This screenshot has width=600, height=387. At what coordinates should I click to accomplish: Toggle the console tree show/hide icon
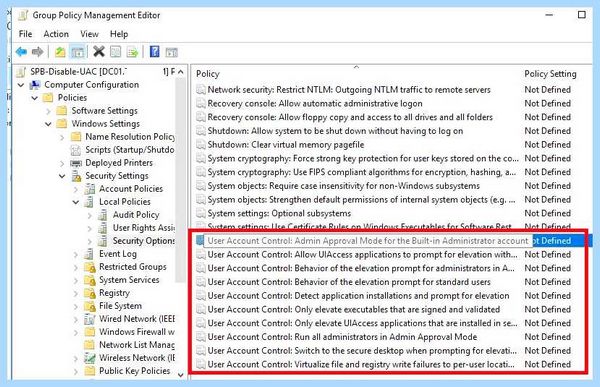78,52
